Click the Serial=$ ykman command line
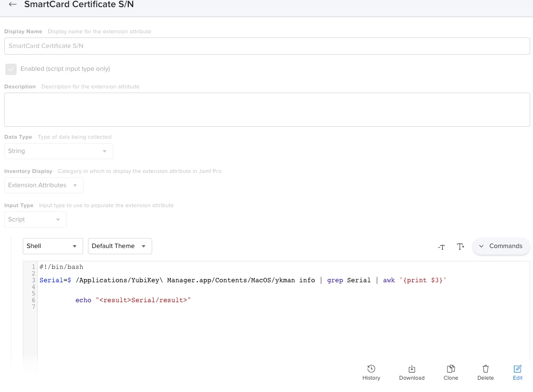Image resolution: width=533 pixels, height=392 pixels. [242, 280]
